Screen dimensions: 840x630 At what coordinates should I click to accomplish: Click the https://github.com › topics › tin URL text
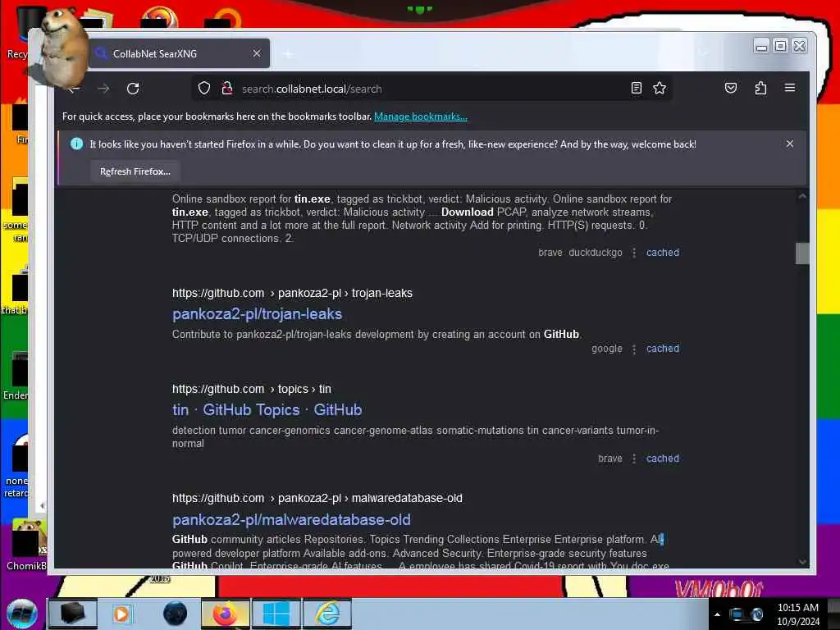(x=252, y=389)
